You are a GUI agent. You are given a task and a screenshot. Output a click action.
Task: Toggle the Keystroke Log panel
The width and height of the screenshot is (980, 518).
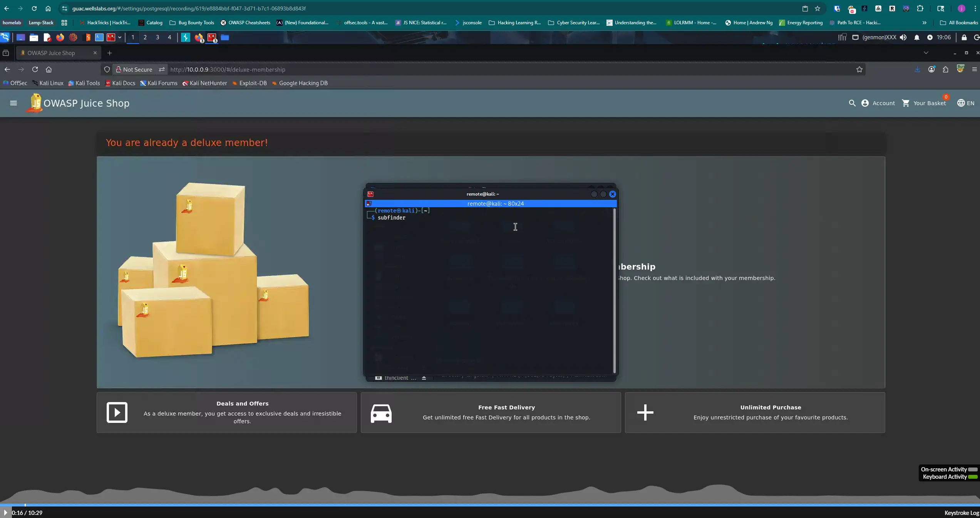[x=962, y=513]
